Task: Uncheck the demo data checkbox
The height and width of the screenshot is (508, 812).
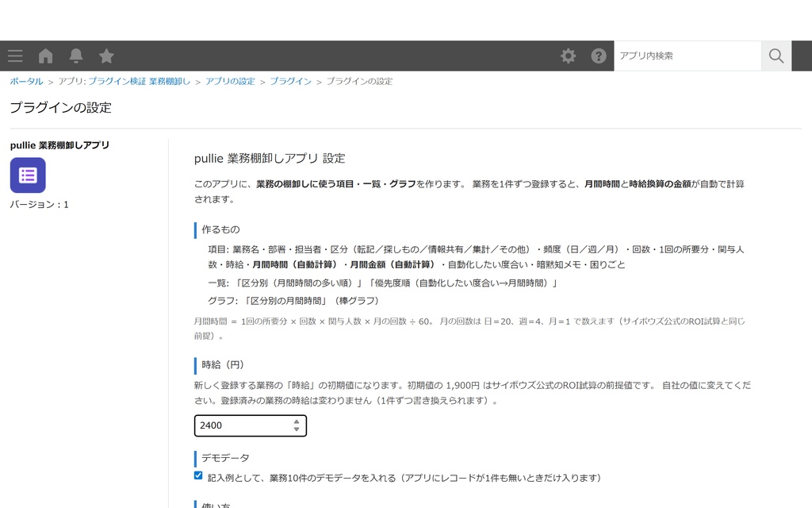Action: pyautogui.click(x=198, y=475)
